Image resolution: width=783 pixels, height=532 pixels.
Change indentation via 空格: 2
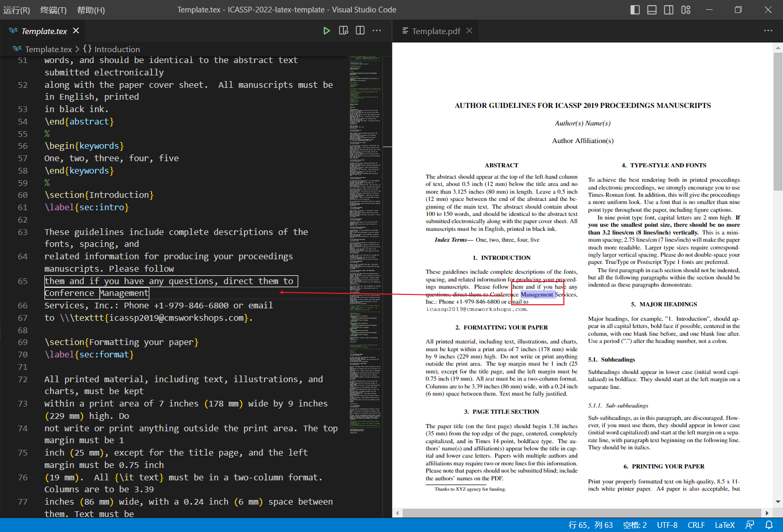(635, 525)
